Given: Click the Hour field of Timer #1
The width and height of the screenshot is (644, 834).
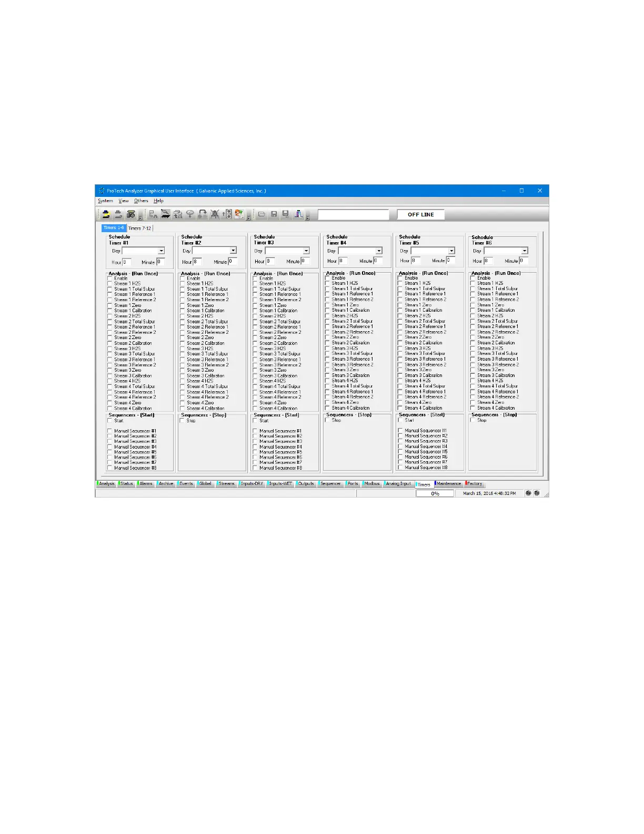Looking at the screenshot, I should pyautogui.click(x=127, y=262).
